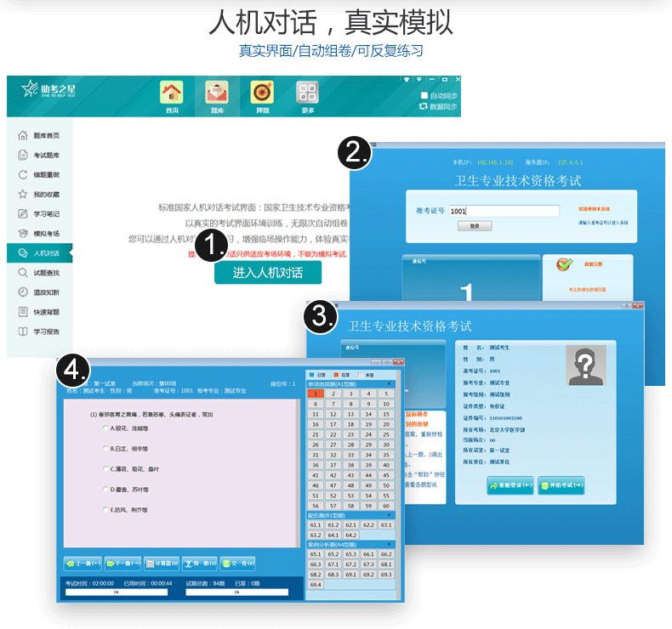672x629 pixels.
Task: Click the candidate photo placeholder
Action: [585, 365]
